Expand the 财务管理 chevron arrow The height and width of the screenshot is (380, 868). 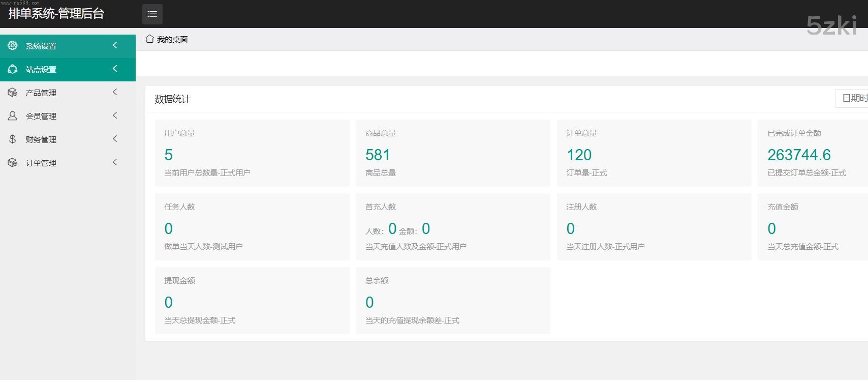[115, 139]
